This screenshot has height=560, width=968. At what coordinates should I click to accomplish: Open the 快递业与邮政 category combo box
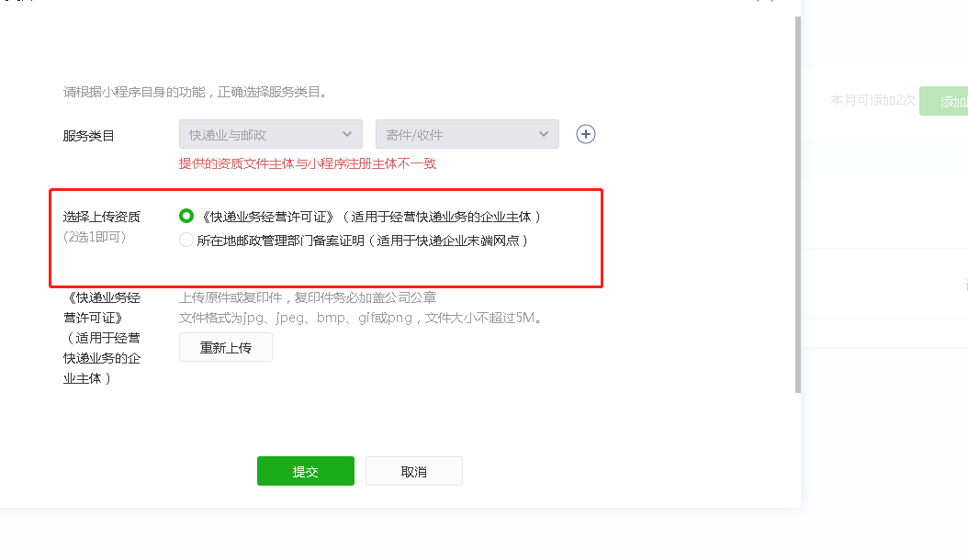[270, 134]
